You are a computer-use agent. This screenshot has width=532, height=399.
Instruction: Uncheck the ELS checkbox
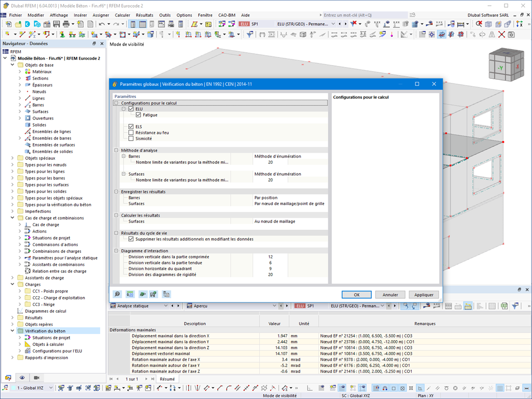tap(131, 126)
